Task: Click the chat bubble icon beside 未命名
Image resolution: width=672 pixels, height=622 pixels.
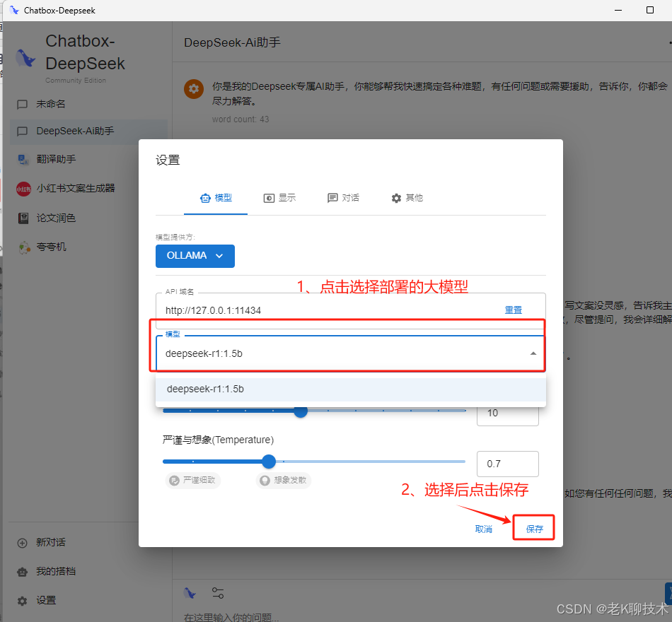Action: point(23,105)
